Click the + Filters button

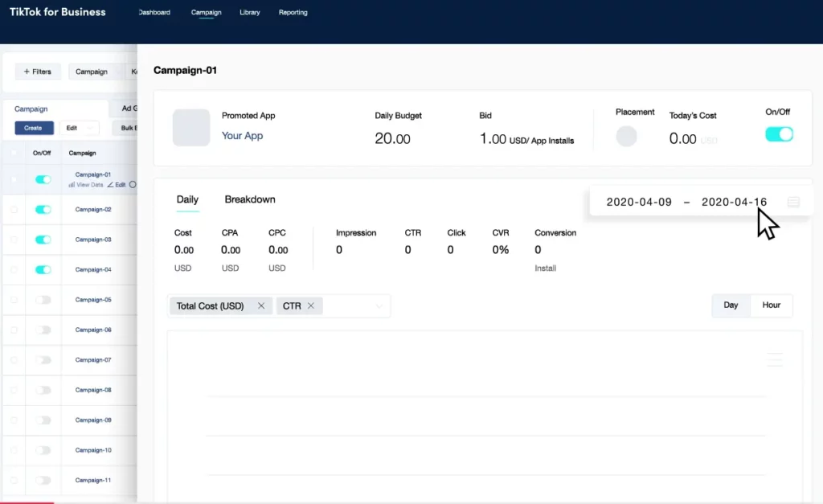coord(38,72)
